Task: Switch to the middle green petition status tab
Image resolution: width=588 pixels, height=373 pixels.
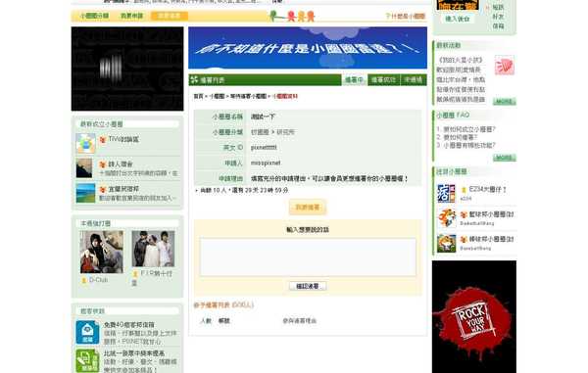Action: point(383,79)
